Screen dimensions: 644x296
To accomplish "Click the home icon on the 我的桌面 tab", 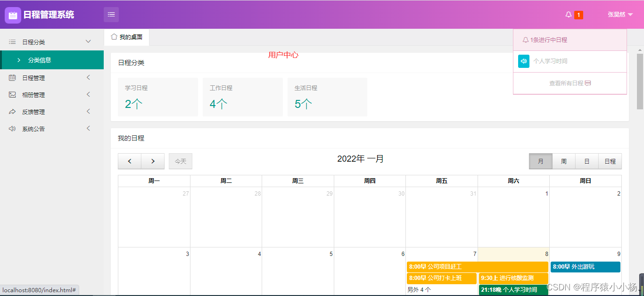I will (114, 36).
